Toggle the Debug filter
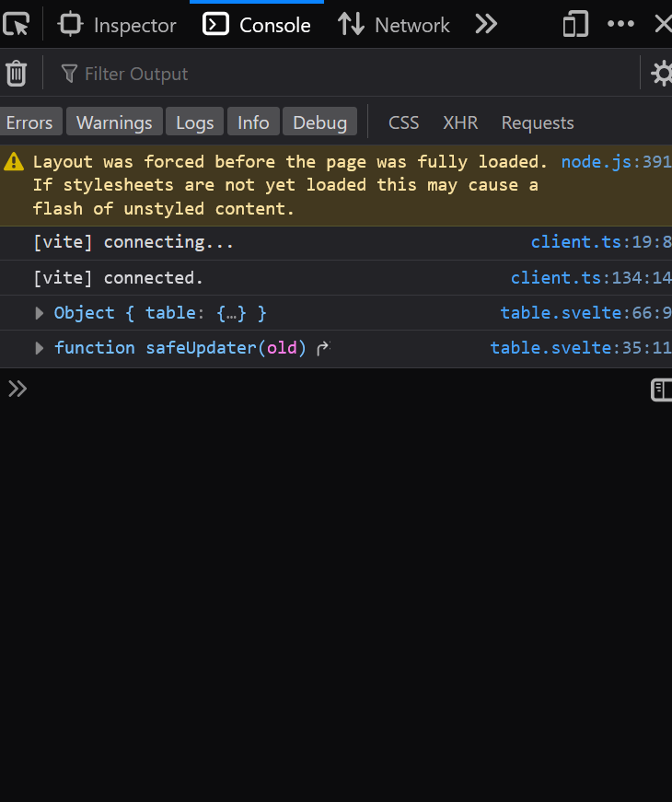The width and height of the screenshot is (672, 802). click(x=320, y=122)
